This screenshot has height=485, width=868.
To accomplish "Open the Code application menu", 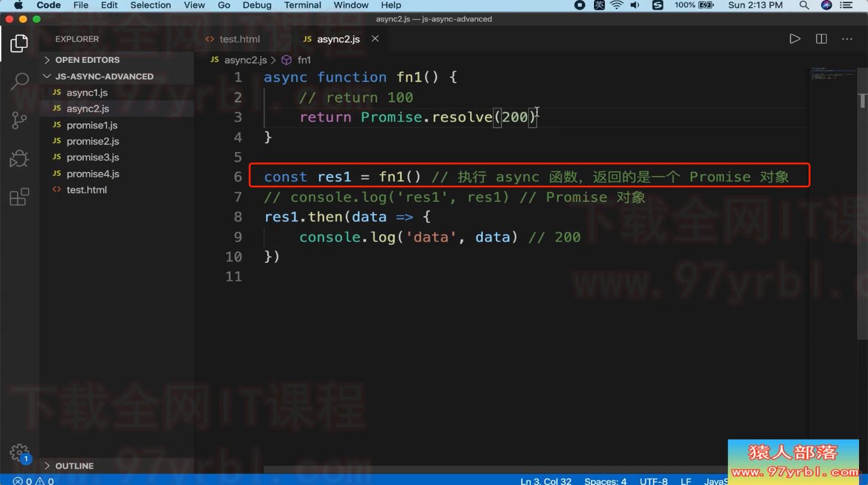I will pyautogui.click(x=48, y=5).
